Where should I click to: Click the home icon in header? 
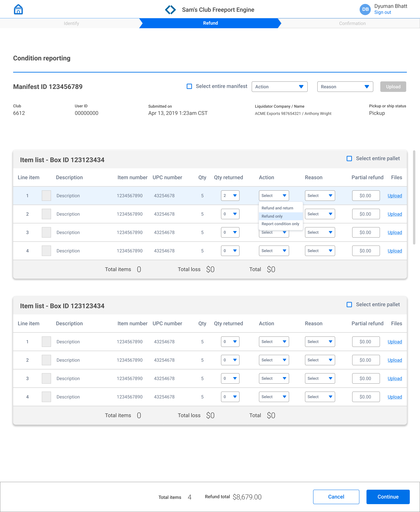[x=18, y=10]
